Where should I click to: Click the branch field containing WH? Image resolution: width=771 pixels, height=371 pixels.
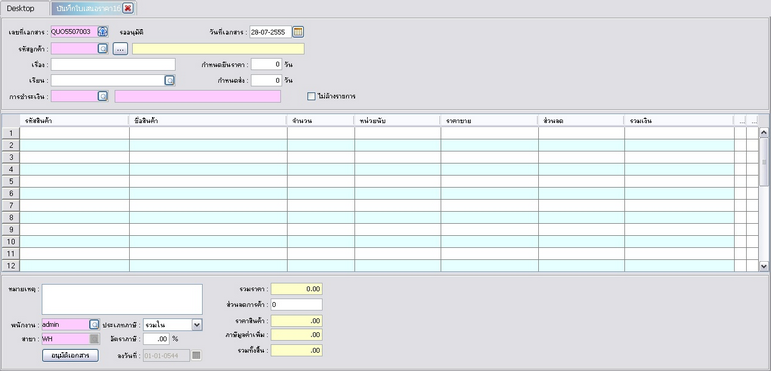pos(65,339)
